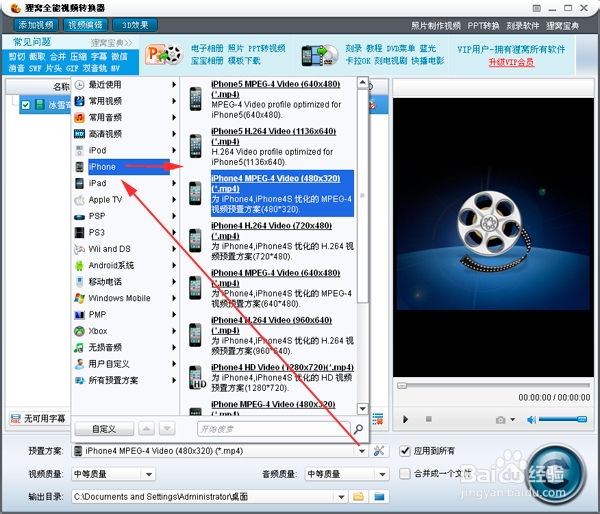This screenshot has height=514, width=600.
Task: Adjust the blue volume slider
Action: (562, 419)
